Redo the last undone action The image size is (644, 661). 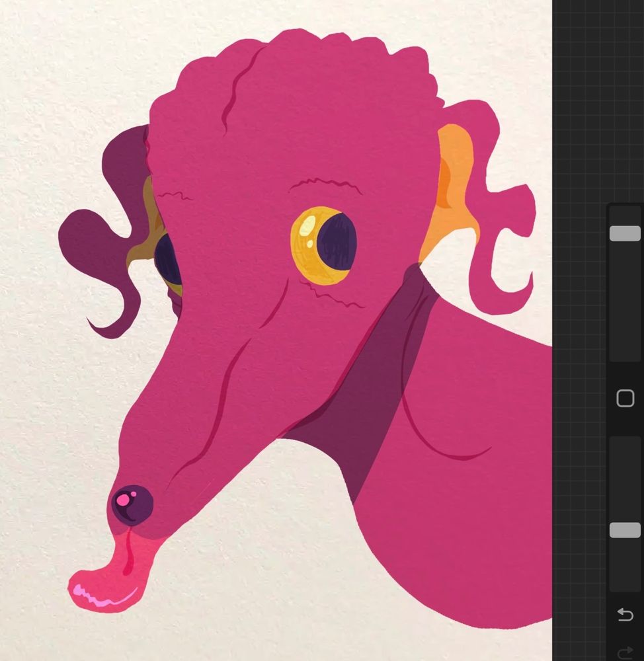click(625, 652)
